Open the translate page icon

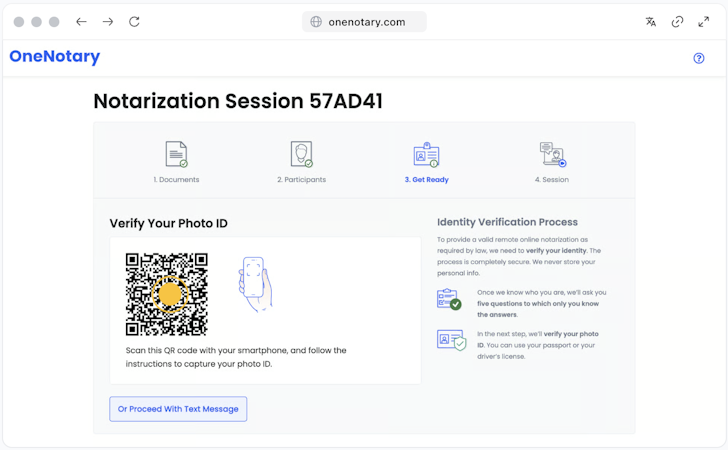point(651,22)
